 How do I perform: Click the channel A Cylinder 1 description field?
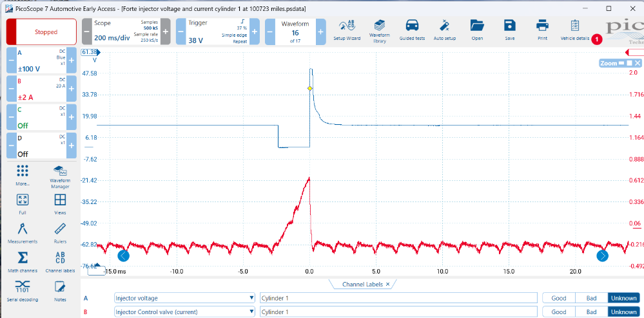[x=399, y=298]
